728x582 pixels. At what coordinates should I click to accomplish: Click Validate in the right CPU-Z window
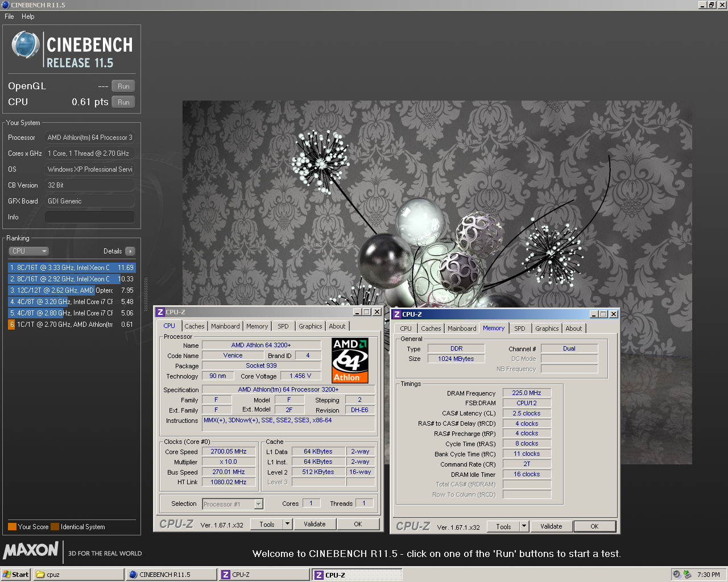point(552,526)
